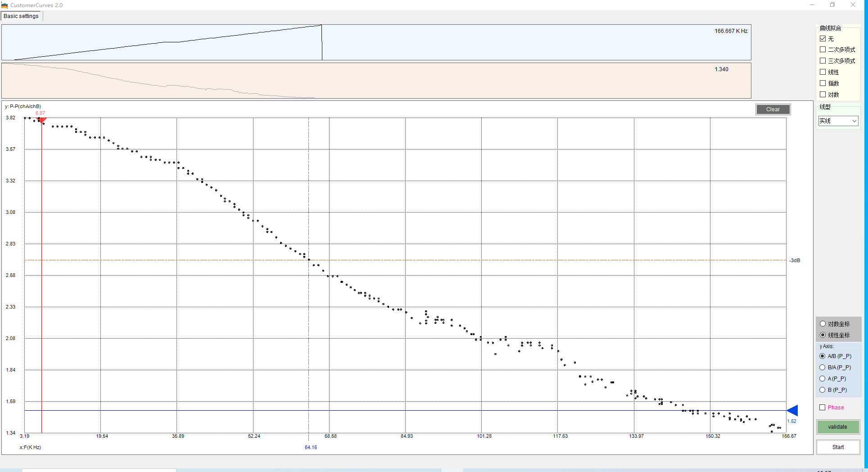Click the CustomerCurves app icon in title bar

pyautogui.click(x=5, y=5)
